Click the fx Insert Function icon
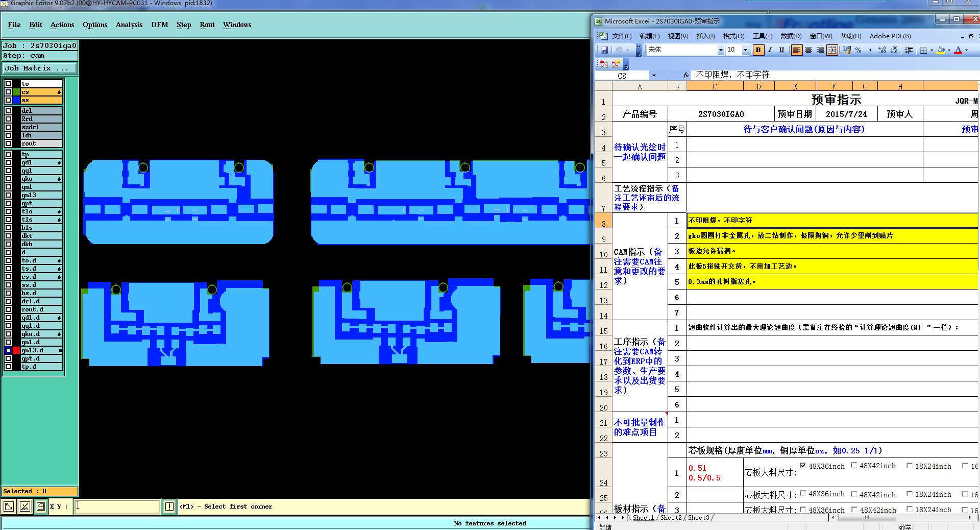Viewport: 980px width, 530px height. [x=686, y=75]
